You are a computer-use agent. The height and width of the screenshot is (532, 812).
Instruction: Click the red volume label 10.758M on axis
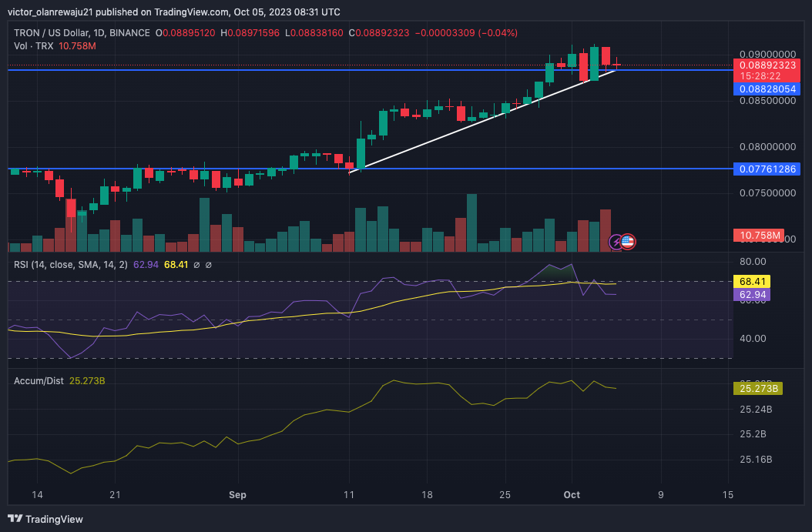pyautogui.click(x=759, y=236)
